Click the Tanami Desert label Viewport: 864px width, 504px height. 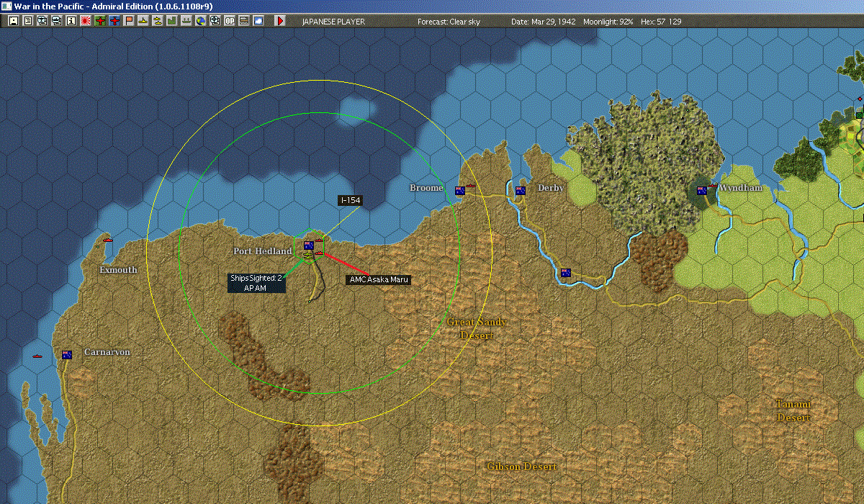point(793,410)
